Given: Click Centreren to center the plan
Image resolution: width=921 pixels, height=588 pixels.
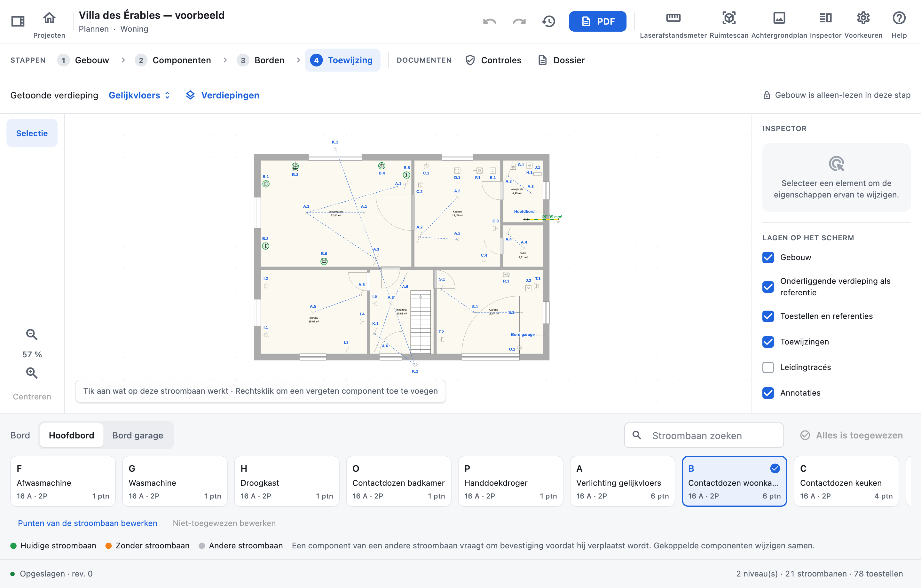Looking at the screenshot, I should point(32,397).
